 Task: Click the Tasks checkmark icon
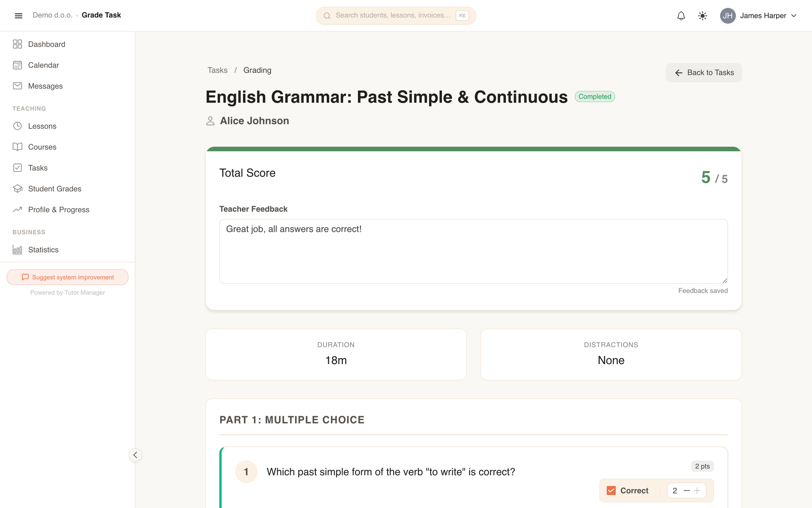[17, 168]
